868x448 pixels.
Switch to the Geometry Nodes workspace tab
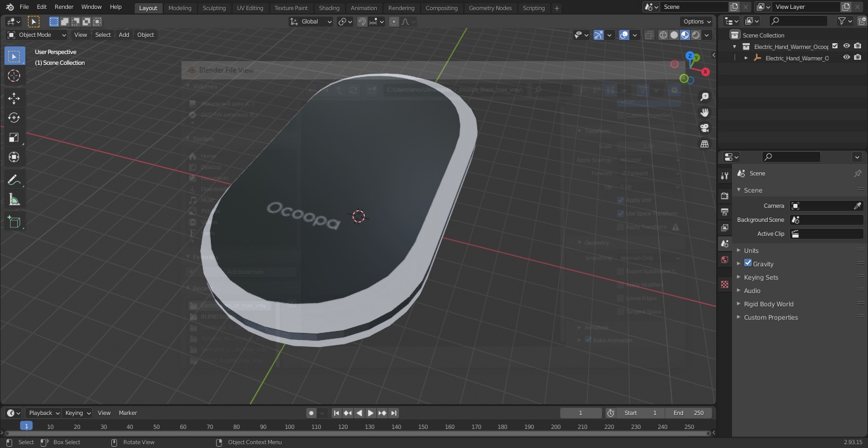pyautogui.click(x=490, y=8)
